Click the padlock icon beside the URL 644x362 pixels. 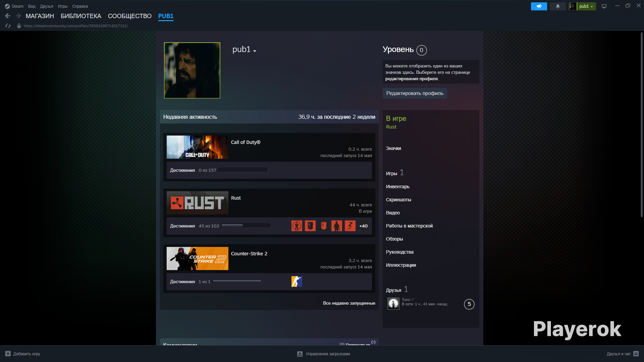(19, 26)
